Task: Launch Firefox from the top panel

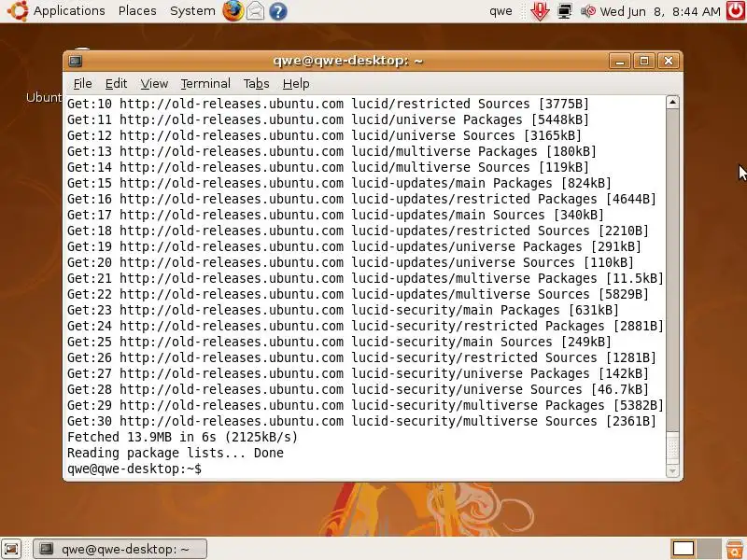Action: 233,10
